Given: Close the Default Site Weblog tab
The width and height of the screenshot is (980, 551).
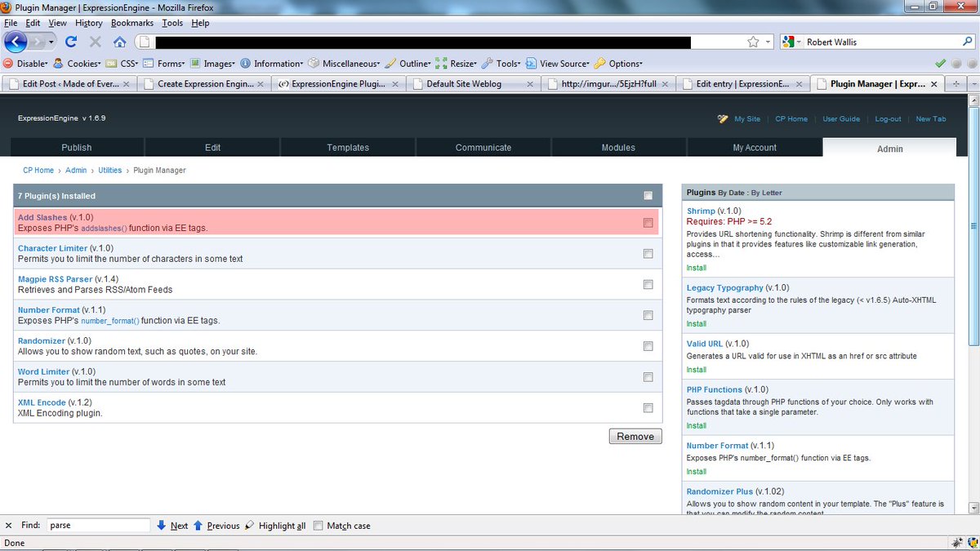Looking at the screenshot, I should tap(530, 83).
